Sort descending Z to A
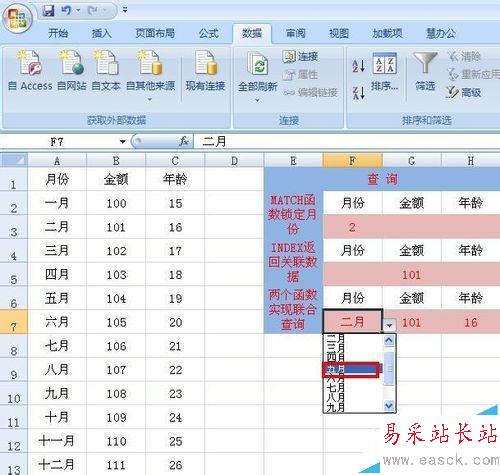 (x=359, y=93)
